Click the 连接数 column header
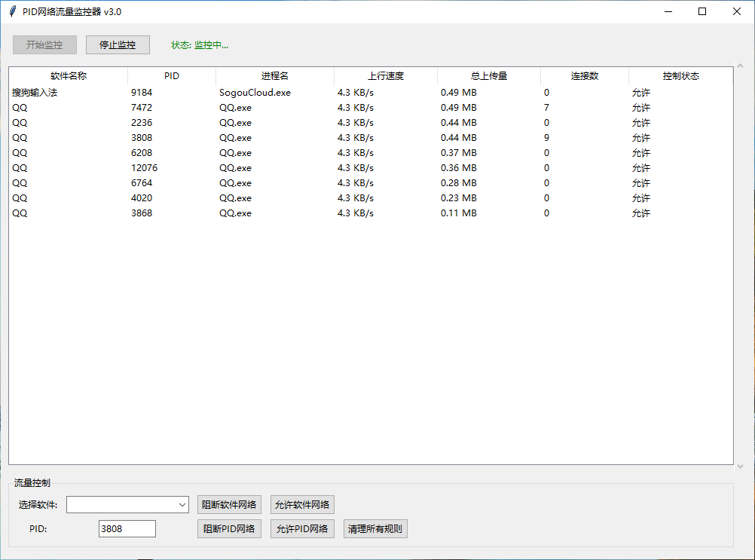 [585, 76]
